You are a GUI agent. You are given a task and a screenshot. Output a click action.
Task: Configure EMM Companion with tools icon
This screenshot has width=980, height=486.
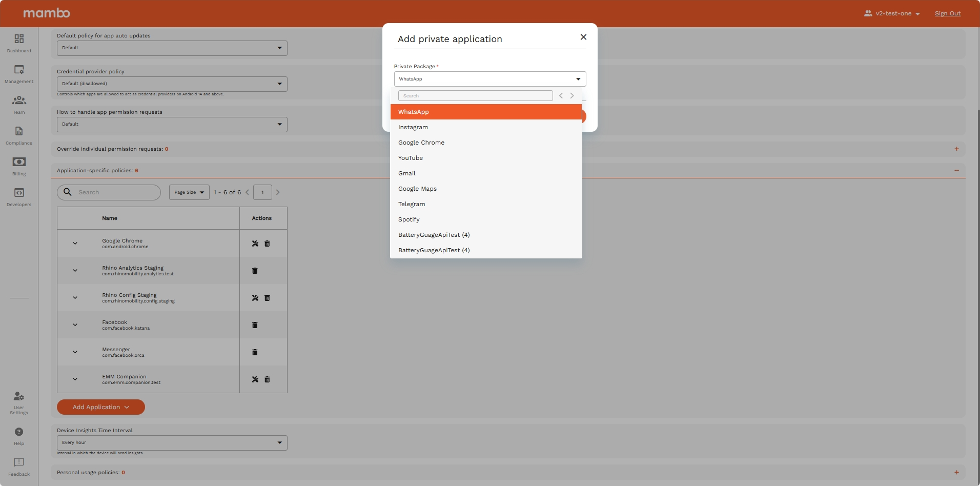[x=255, y=379]
